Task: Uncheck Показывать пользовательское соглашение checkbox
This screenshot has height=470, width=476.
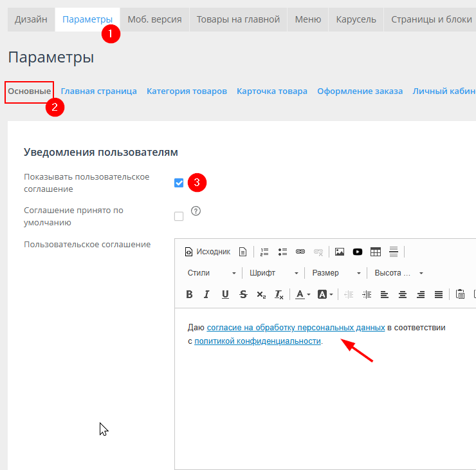Action: pos(179,183)
